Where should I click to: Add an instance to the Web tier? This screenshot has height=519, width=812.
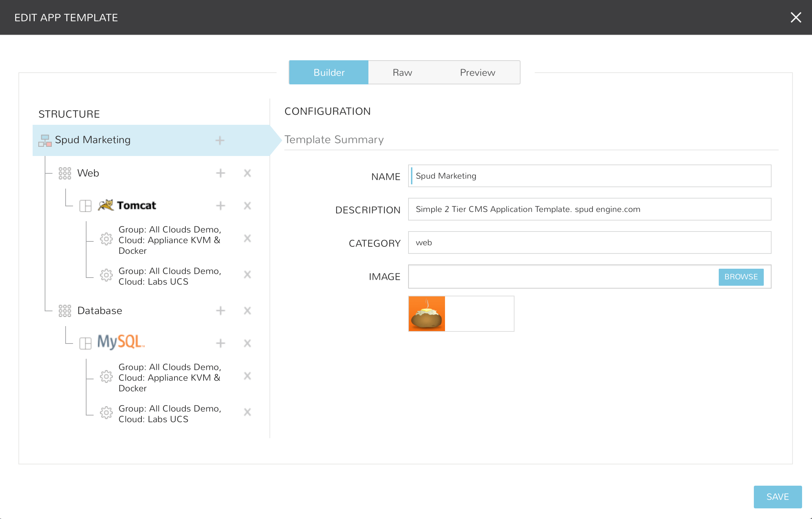pyautogui.click(x=221, y=173)
